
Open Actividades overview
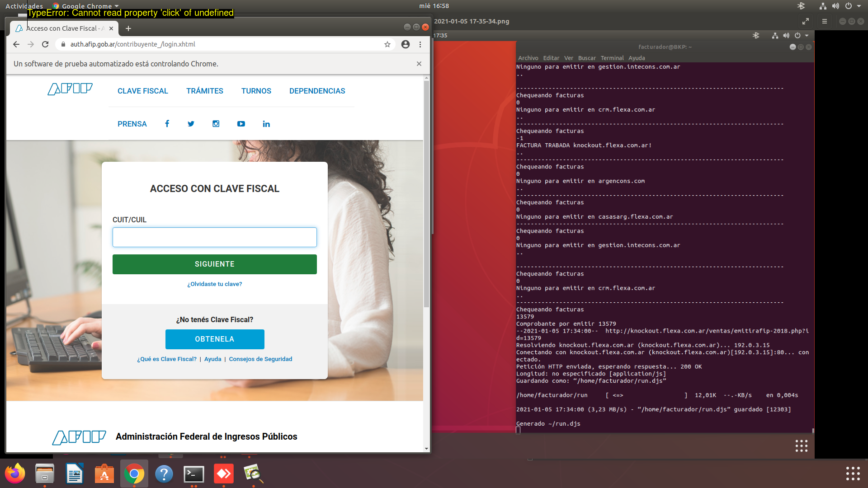click(24, 6)
